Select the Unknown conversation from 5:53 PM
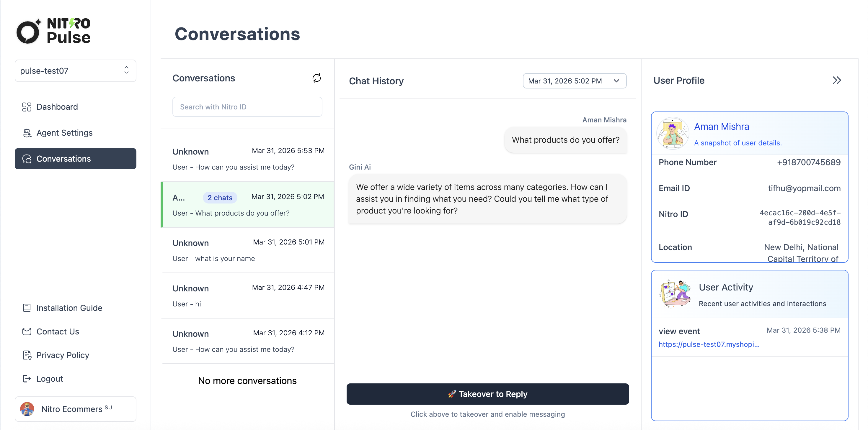The width and height of the screenshot is (868, 430). (248, 159)
